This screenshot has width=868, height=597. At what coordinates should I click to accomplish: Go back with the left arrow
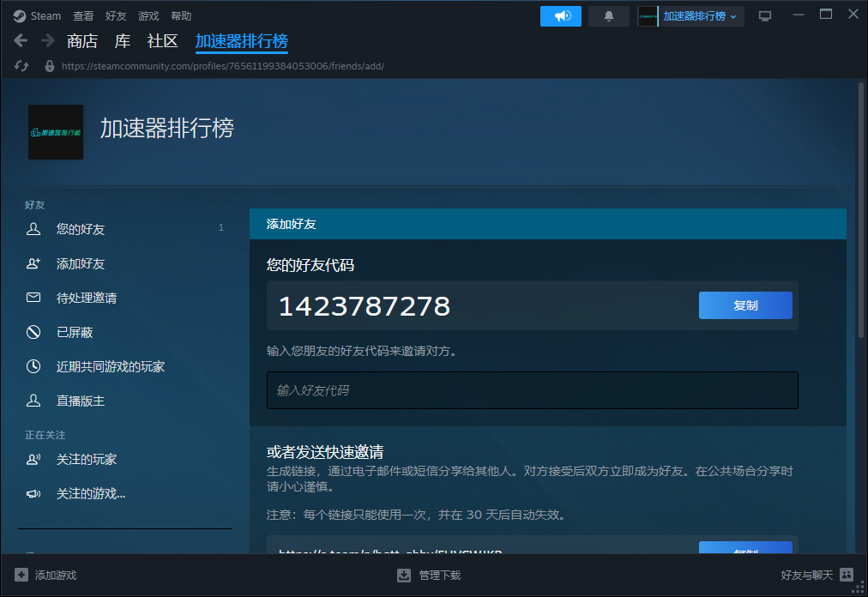[21, 40]
